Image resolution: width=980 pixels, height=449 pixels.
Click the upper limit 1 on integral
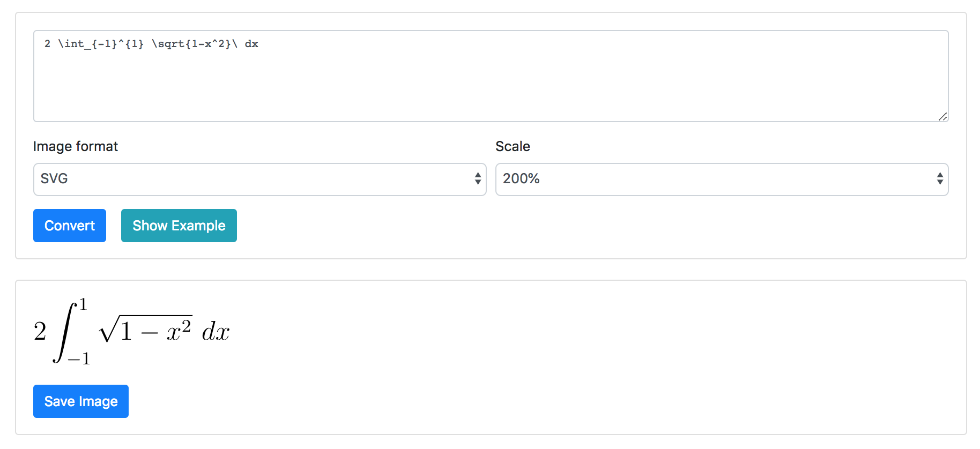(x=83, y=305)
